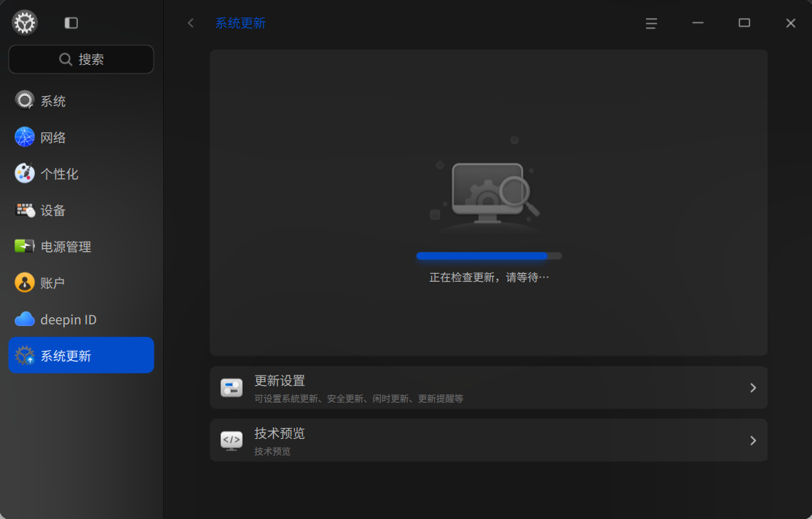Click 更新设置 description subtitle
Image resolution: width=812 pixels, height=519 pixels.
click(x=359, y=398)
